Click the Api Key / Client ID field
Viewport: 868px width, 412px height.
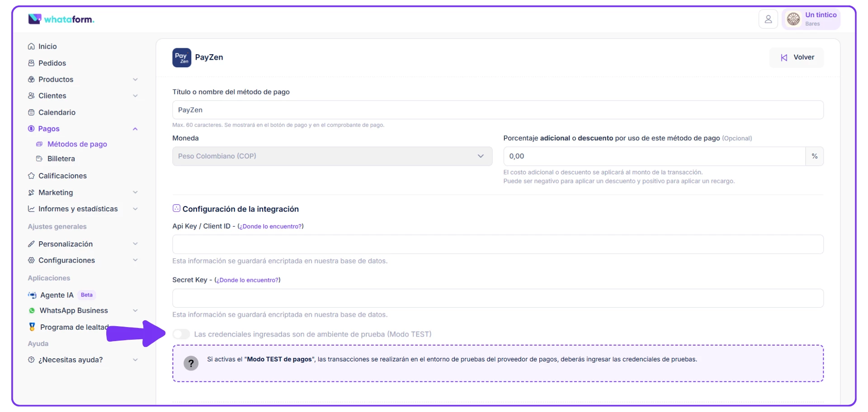pyautogui.click(x=497, y=244)
